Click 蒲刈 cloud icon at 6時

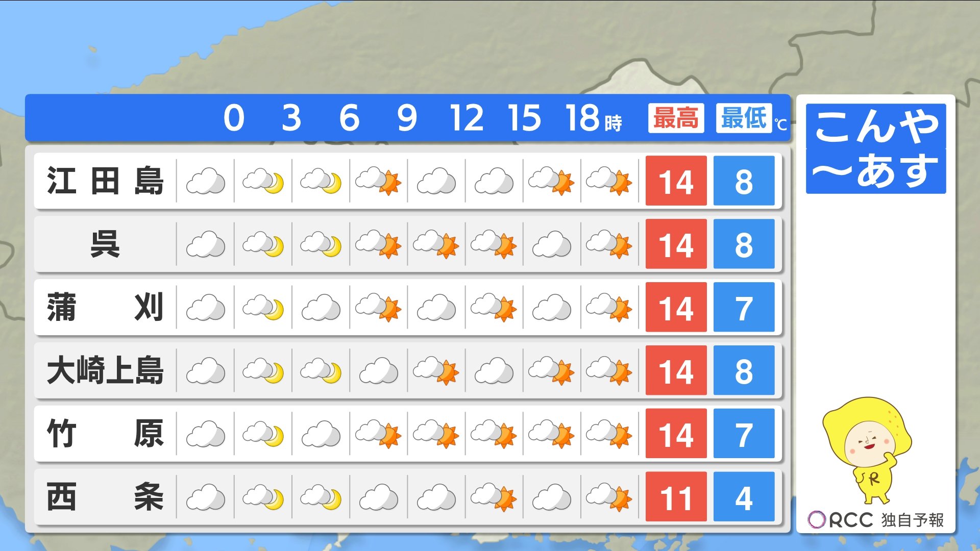point(321,308)
